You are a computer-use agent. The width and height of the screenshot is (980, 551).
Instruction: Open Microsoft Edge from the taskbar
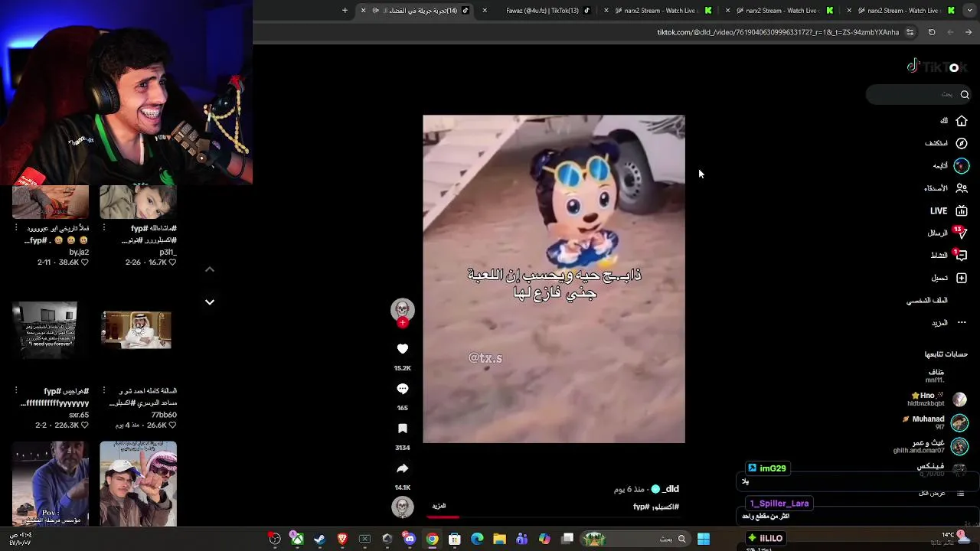(x=477, y=540)
